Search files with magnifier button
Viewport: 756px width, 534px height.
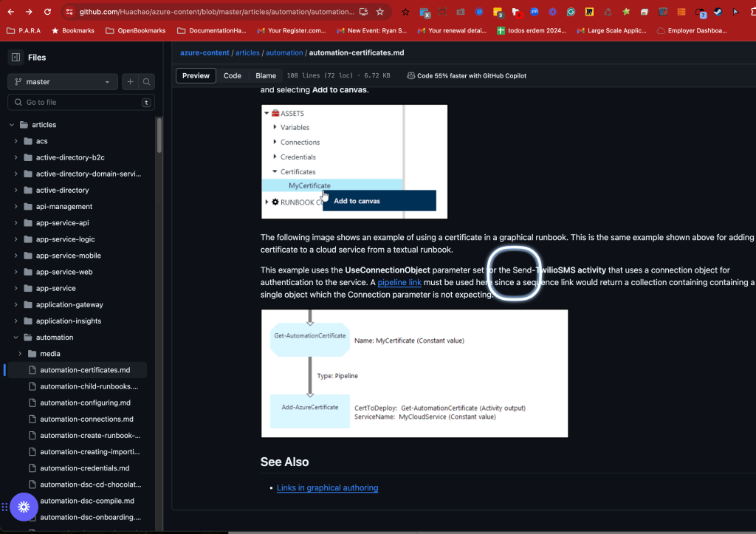point(147,82)
